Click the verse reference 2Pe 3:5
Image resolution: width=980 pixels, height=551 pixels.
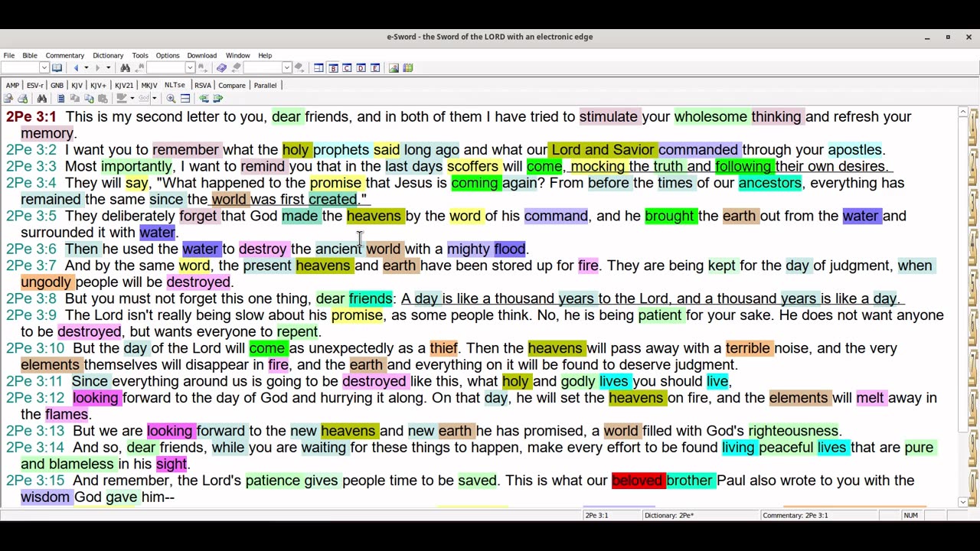(31, 216)
